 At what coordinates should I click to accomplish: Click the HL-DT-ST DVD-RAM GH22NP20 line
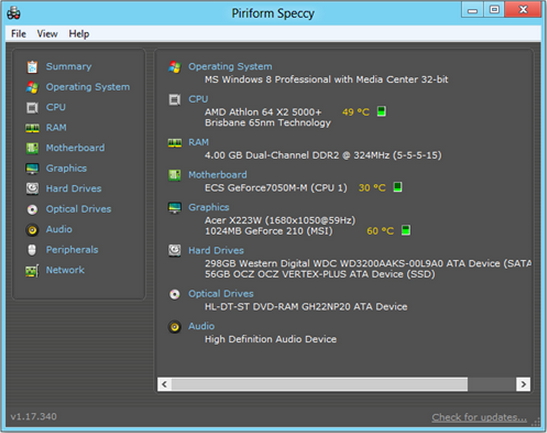(x=306, y=307)
